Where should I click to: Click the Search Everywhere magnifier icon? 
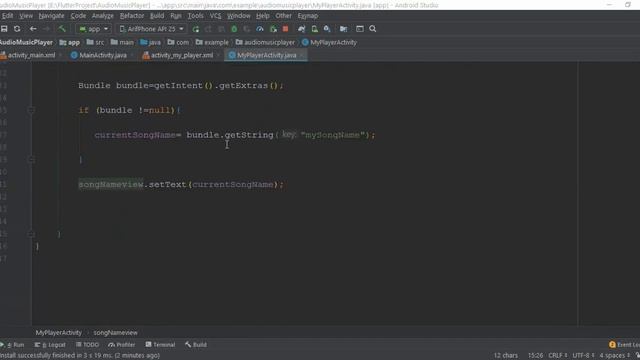click(x=373, y=29)
